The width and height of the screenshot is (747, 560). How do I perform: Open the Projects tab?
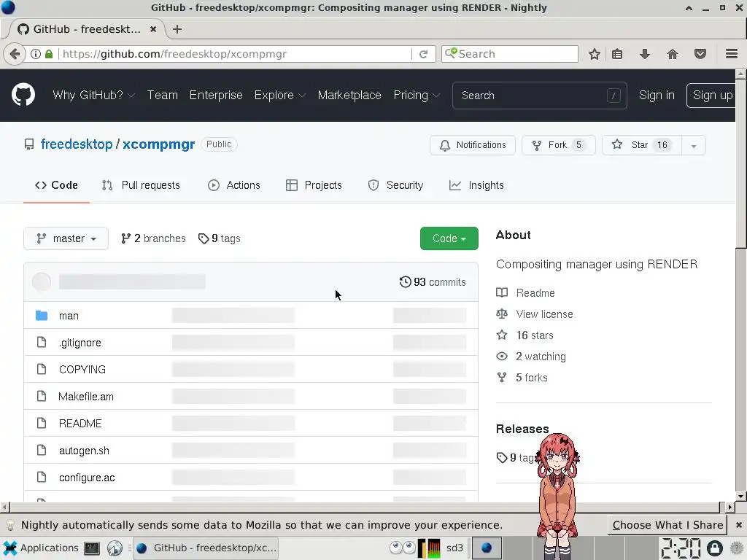(x=314, y=185)
